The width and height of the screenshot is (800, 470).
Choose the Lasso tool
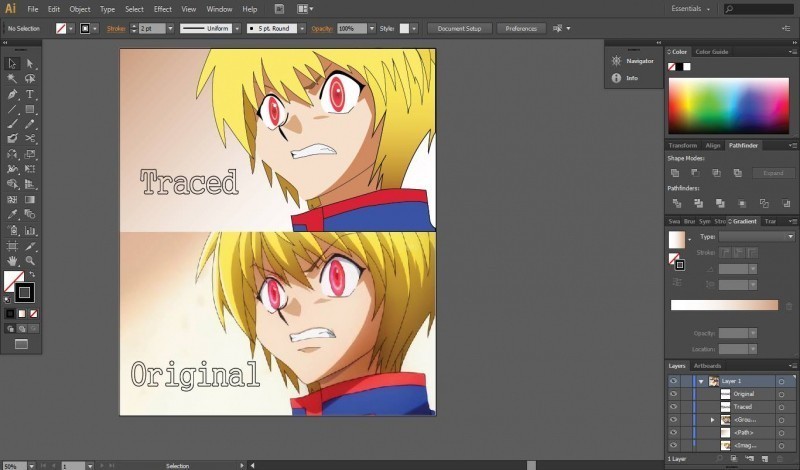pos(30,79)
